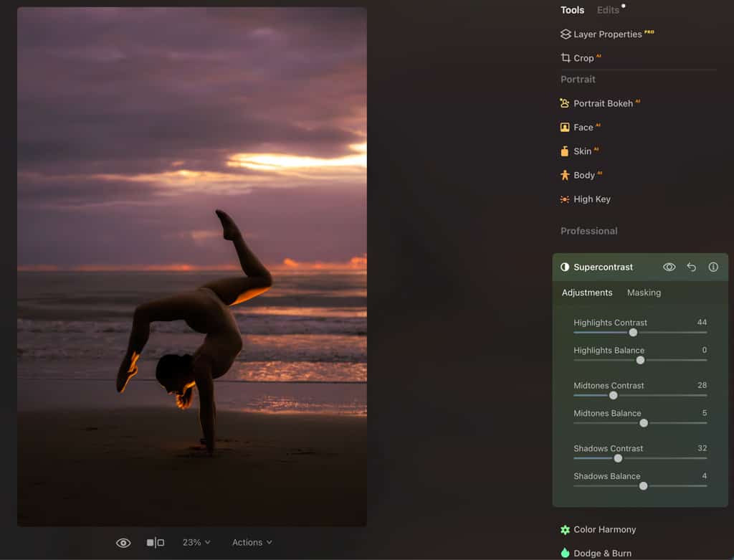The height and width of the screenshot is (560, 734).
Task: Select the High Key tool
Action: [x=591, y=199]
